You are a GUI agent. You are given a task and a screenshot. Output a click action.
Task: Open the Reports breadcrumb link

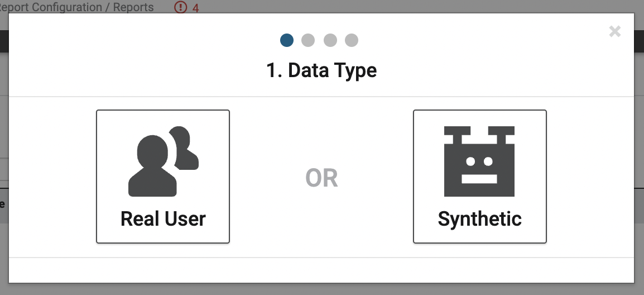[133, 7]
